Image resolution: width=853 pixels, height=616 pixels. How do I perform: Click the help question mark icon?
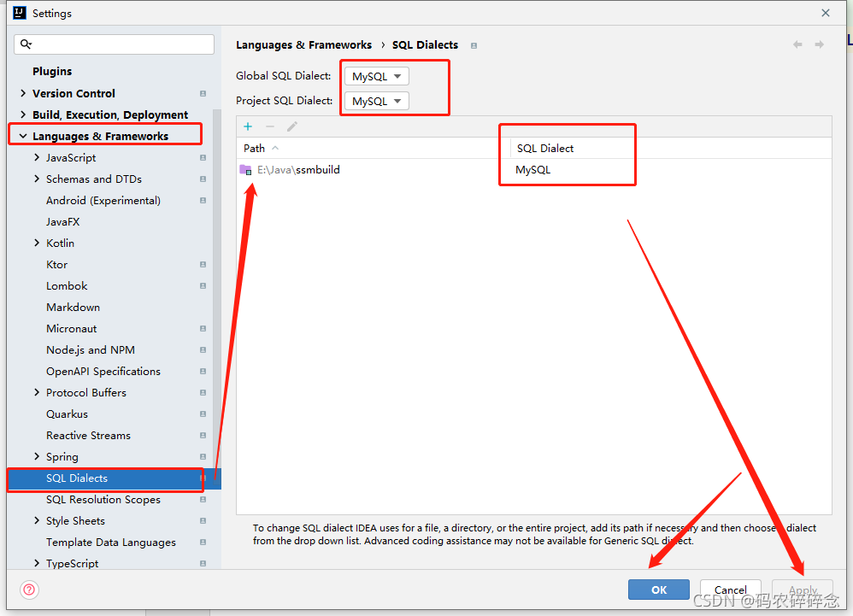(29, 590)
